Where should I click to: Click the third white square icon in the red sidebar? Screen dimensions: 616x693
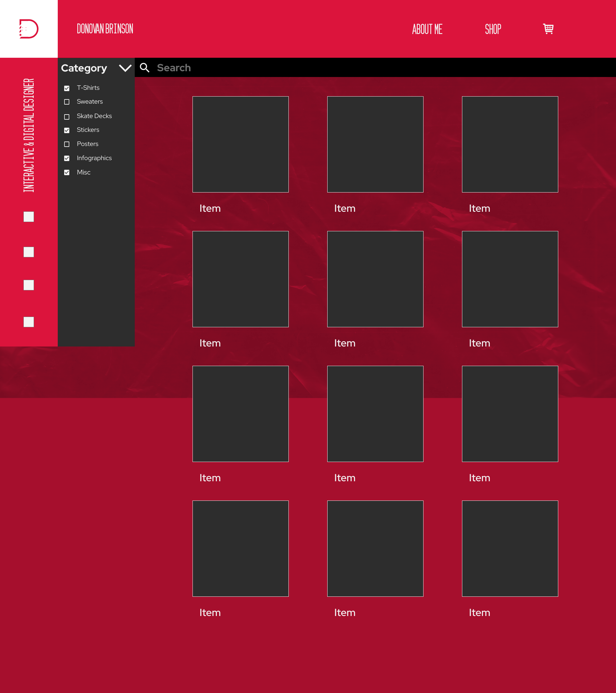(29, 285)
